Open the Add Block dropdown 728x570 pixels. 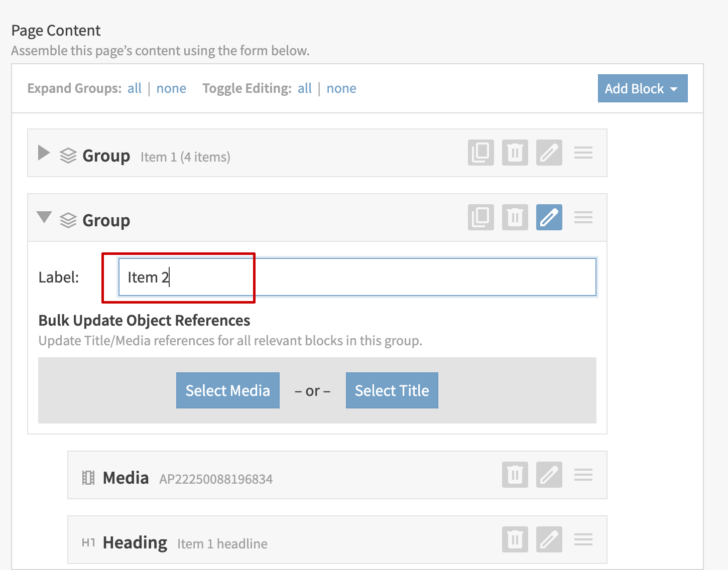(x=642, y=88)
